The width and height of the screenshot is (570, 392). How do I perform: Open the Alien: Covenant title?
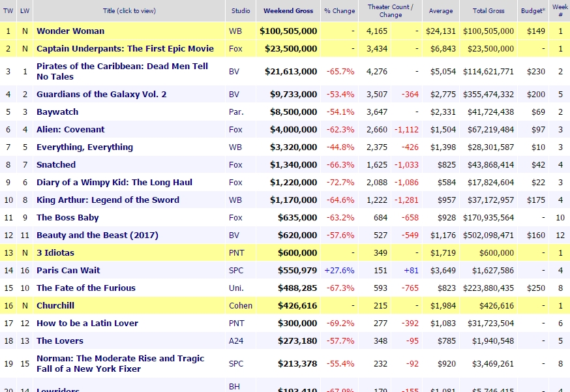point(70,129)
